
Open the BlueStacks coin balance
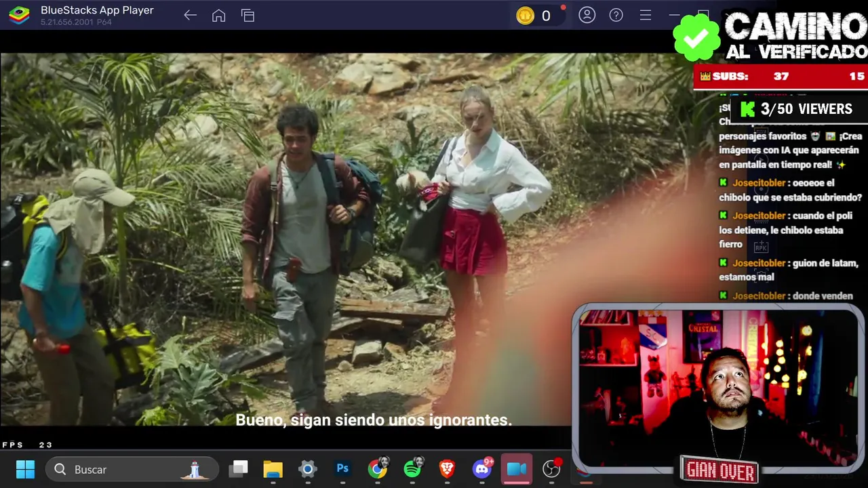click(x=537, y=16)
